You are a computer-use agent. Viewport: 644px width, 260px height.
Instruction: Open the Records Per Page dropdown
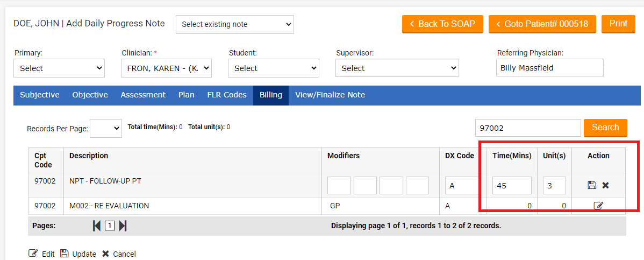click(x=106, y=128)
